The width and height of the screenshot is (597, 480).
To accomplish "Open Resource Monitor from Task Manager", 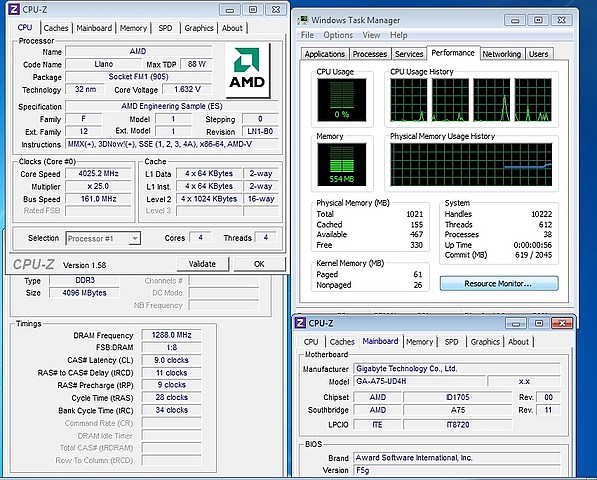I will click(x=499, y=284).
